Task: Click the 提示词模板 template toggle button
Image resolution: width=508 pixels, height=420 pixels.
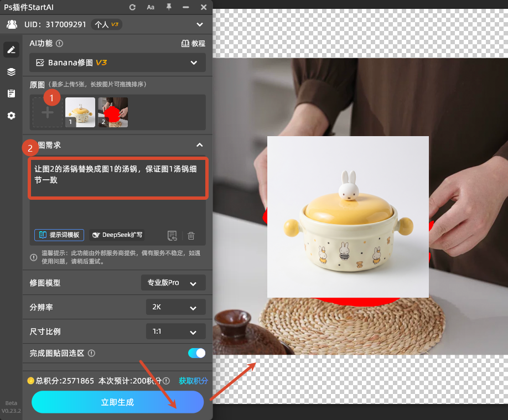Action: click(59, 235)
